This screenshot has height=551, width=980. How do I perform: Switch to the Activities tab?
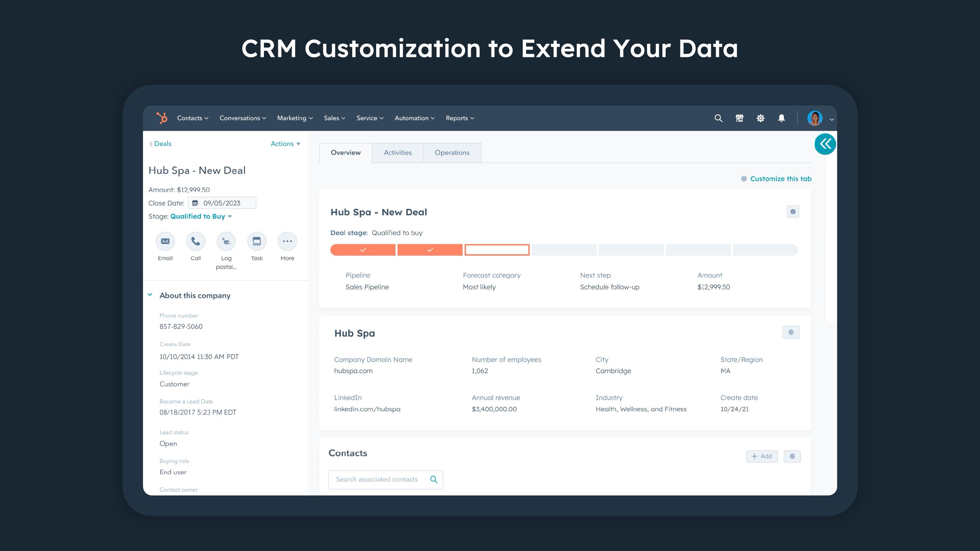click(x=398, y=153)
